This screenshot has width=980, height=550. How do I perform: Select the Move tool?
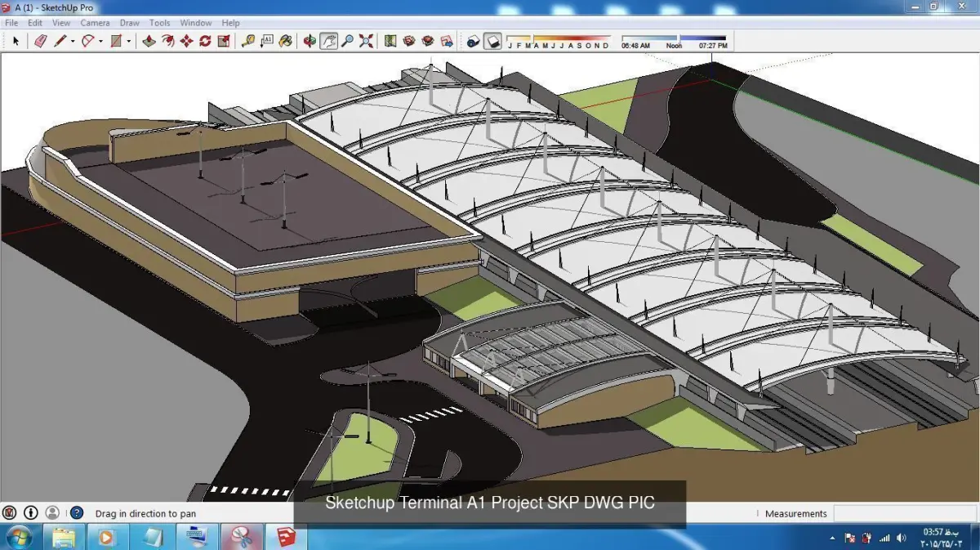click(186, 41)
